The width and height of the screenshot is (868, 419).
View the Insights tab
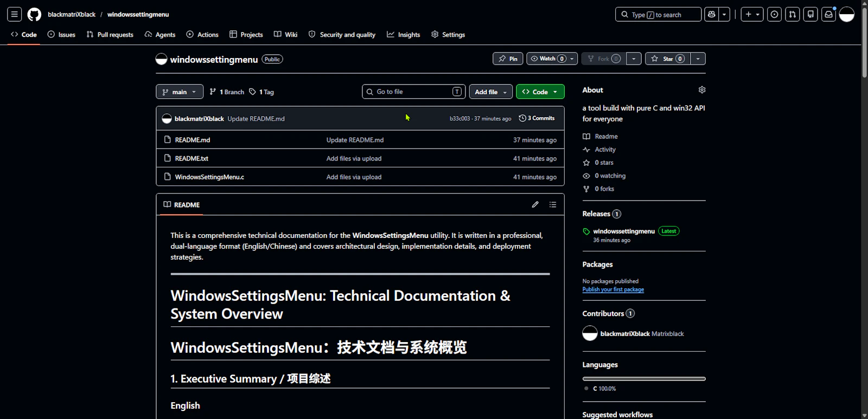click(x=404, y=35)
